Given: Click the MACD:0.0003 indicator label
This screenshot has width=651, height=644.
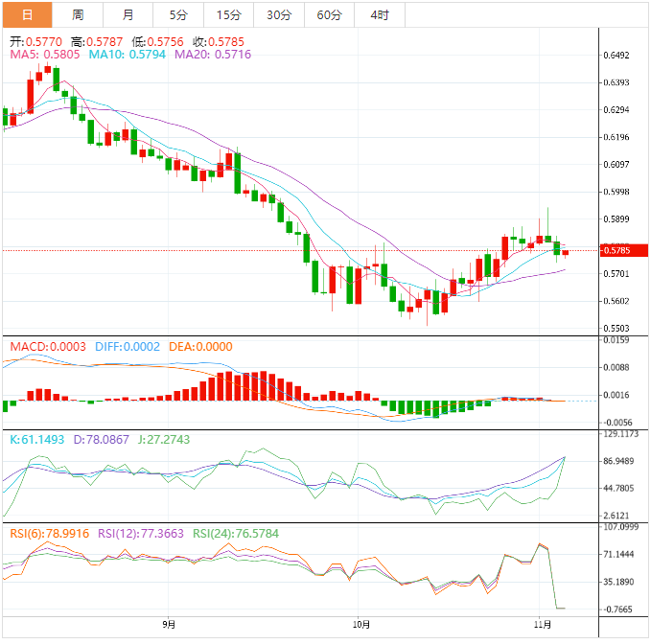Looking at the screenshot, I should [x=48, y=347].
